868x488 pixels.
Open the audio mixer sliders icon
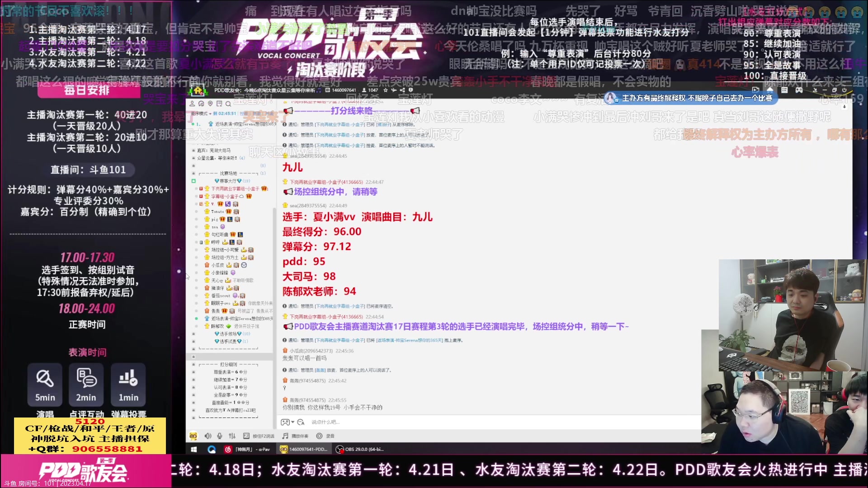tap(232, 436)
